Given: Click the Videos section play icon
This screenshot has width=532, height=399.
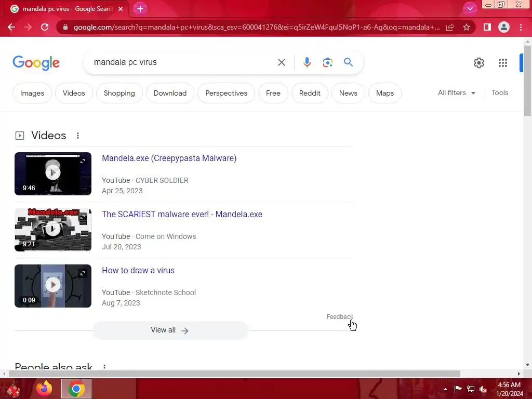Looking at the screenshot, I should tap(20, 136).
